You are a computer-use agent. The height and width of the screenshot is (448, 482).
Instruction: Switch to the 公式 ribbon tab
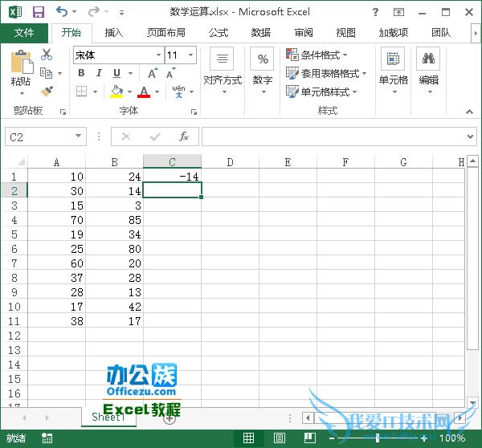219,33
